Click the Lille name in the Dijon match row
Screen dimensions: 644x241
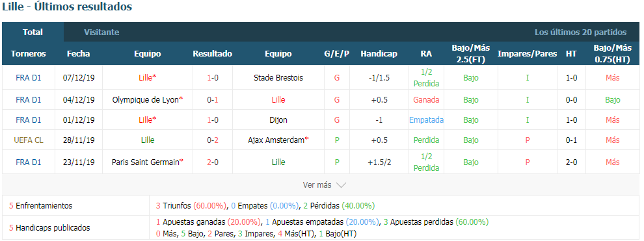148,120
